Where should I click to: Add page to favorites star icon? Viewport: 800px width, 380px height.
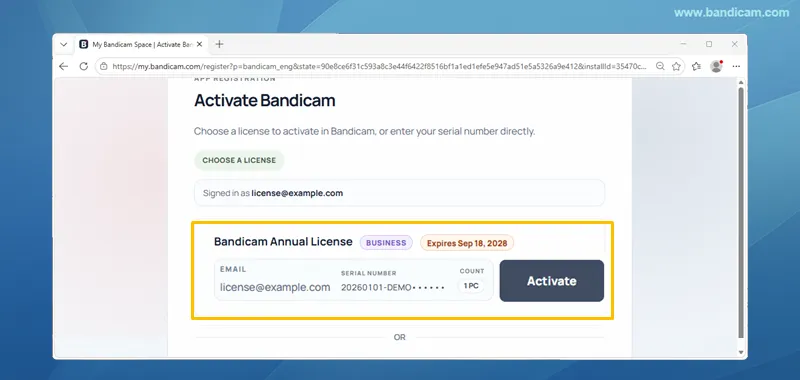(677, 66)
